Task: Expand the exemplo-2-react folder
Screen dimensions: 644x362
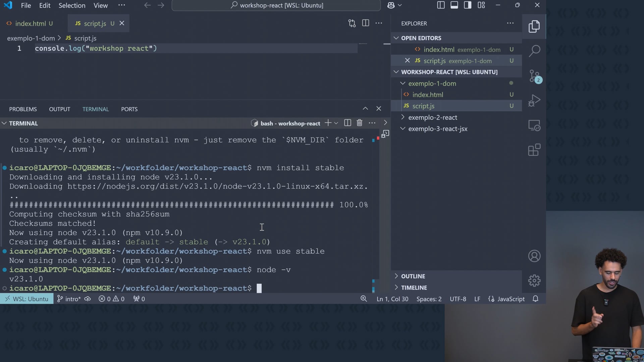Action: pyautogui.click(x=432, y=117)
